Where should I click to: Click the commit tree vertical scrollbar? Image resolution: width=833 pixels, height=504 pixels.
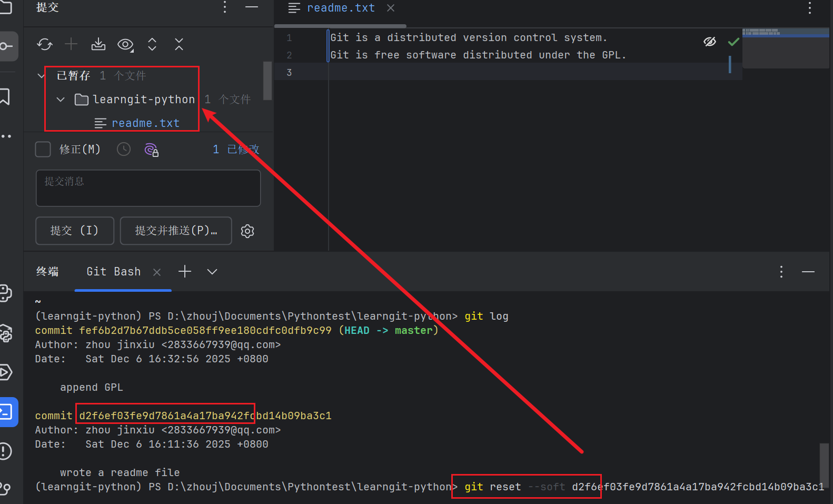267,81
